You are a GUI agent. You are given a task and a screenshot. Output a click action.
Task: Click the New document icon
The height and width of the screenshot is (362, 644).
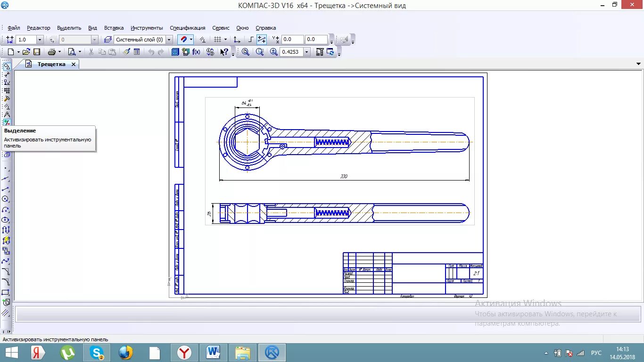pos(10,52)
